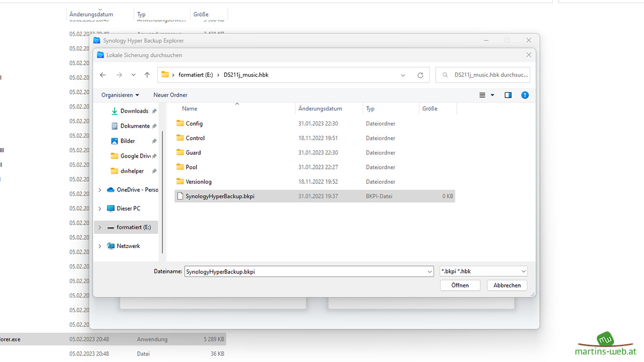This screenshot has height=362, width=644.
Task: Click DS211j_music.hbk breadcrumb segment
Action: click(246, 75)
